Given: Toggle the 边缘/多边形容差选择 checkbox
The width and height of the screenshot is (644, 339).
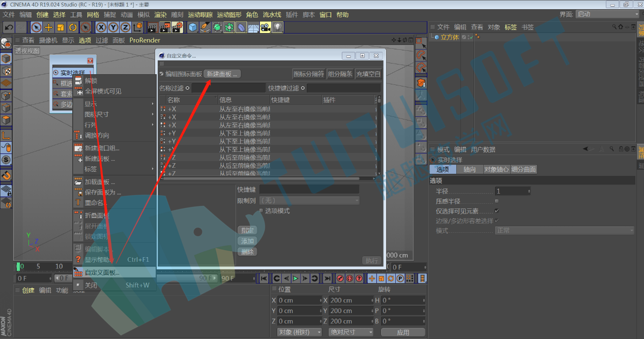Looking at the screenshot, I should coord(497,221).
